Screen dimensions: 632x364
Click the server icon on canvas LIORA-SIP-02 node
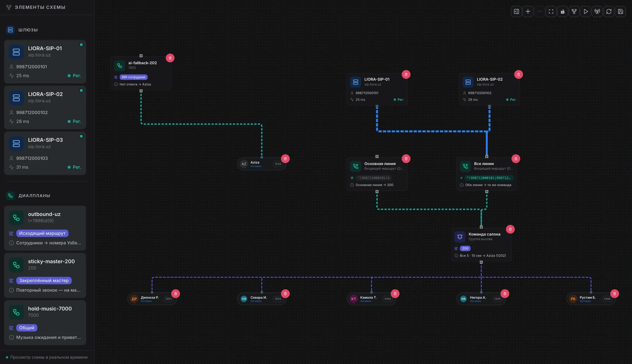(x=468, y=82)
